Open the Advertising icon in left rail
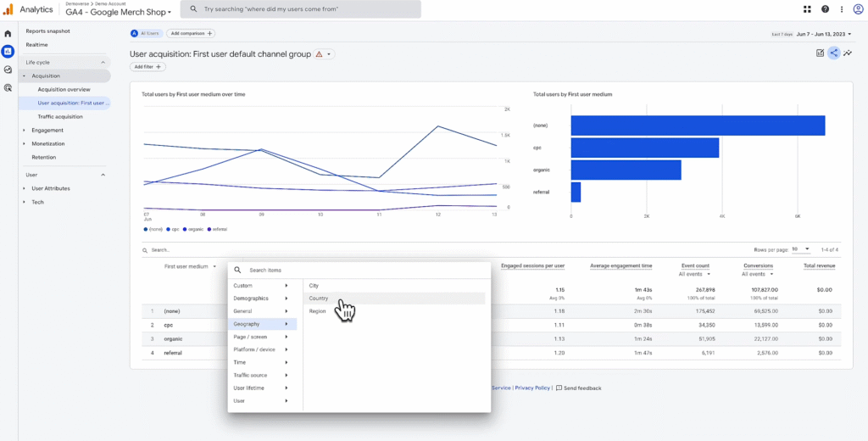 (8, 87)
